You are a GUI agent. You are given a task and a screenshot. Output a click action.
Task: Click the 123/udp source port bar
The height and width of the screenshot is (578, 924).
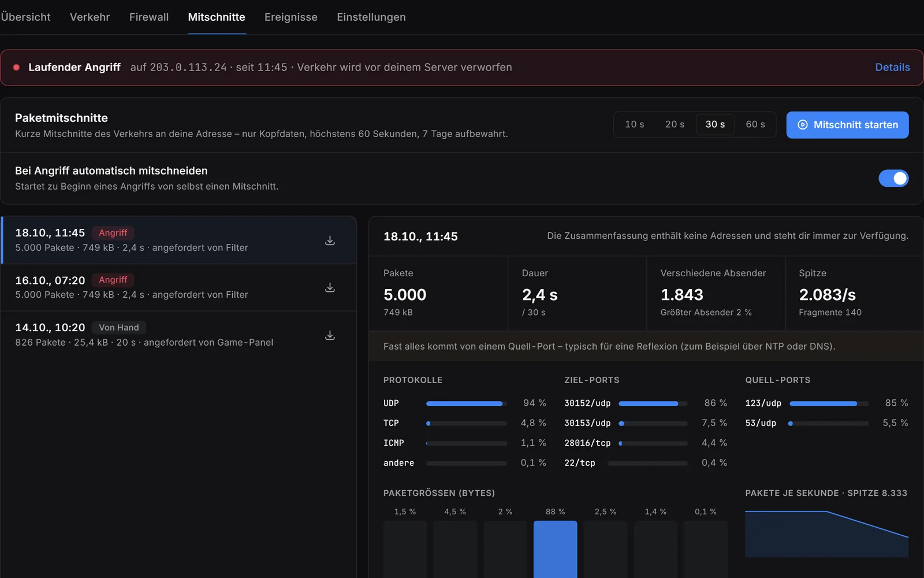[x=829, y=403]
